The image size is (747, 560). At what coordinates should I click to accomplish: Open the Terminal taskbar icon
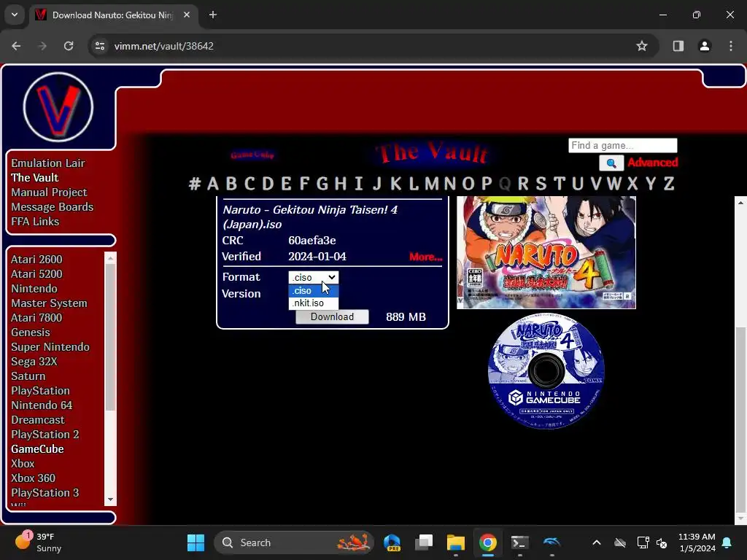[x=519, y=542]
